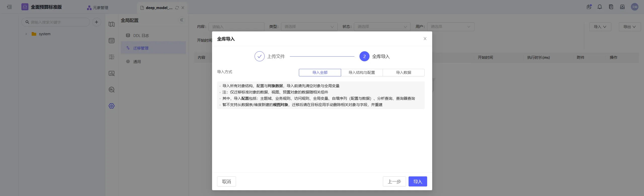
Task: Open the 导出 dropdown at top right
Action: [629, 27]
